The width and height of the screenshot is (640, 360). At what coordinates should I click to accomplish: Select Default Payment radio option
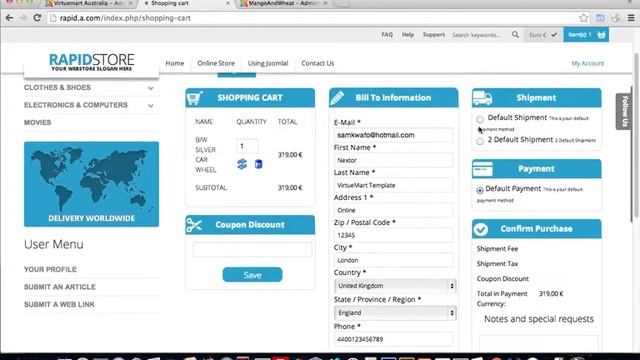tap(480, 190)
